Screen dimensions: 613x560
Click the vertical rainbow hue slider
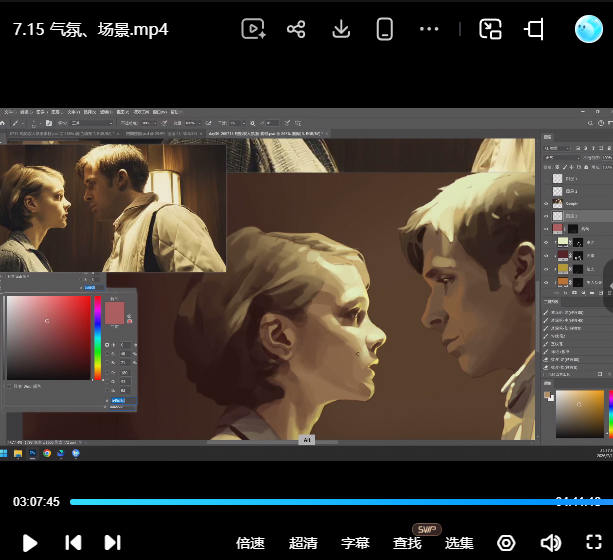point(98,338)
